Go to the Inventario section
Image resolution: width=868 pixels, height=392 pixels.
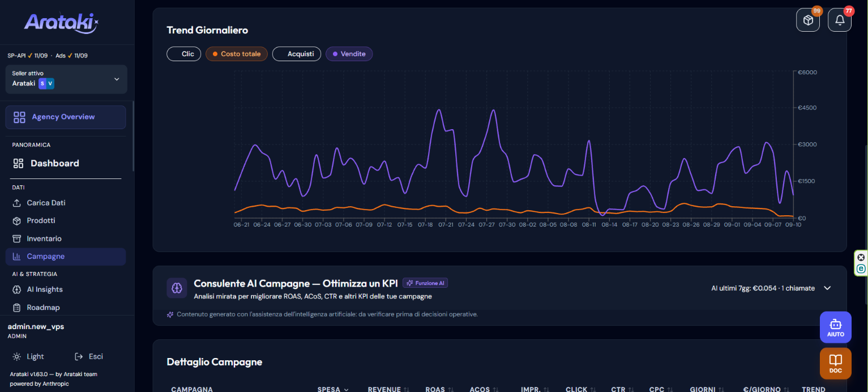tap(66, 238)
